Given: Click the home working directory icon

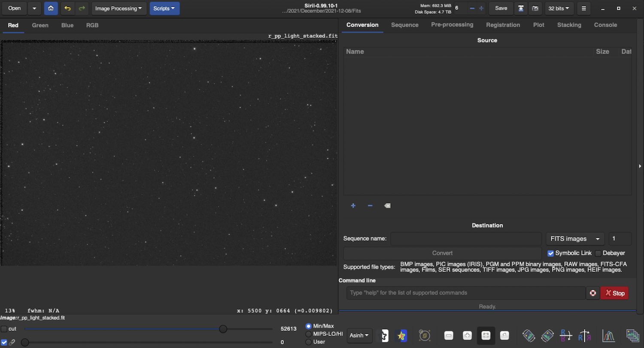Looking at the screenshot, I should pyautogui.click(x=51, y=8).
